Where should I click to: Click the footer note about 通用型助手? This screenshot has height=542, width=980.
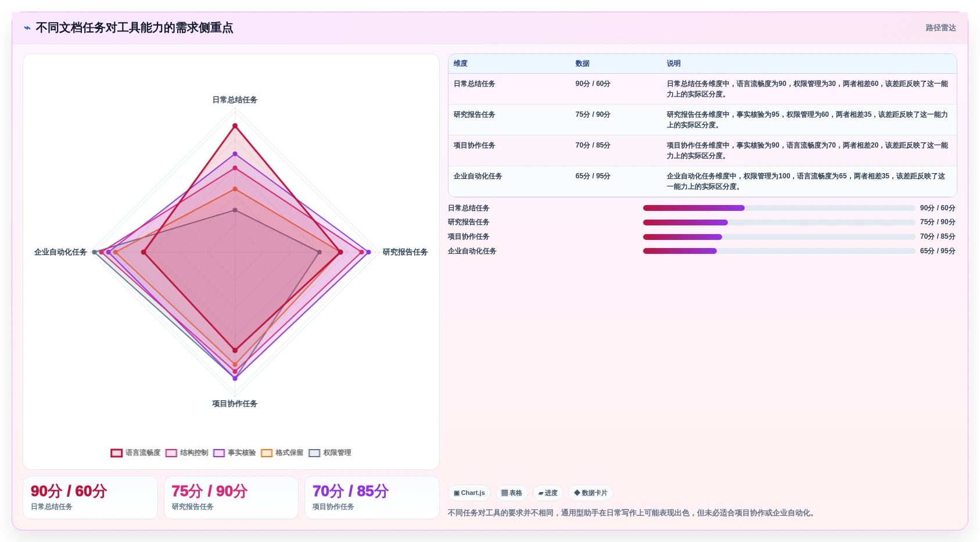tap(632, 513)
